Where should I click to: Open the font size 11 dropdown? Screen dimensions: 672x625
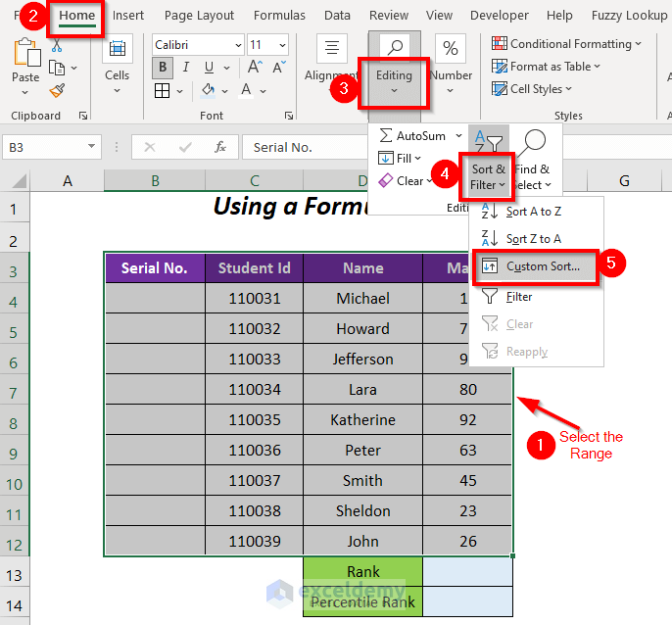(282, 45)
